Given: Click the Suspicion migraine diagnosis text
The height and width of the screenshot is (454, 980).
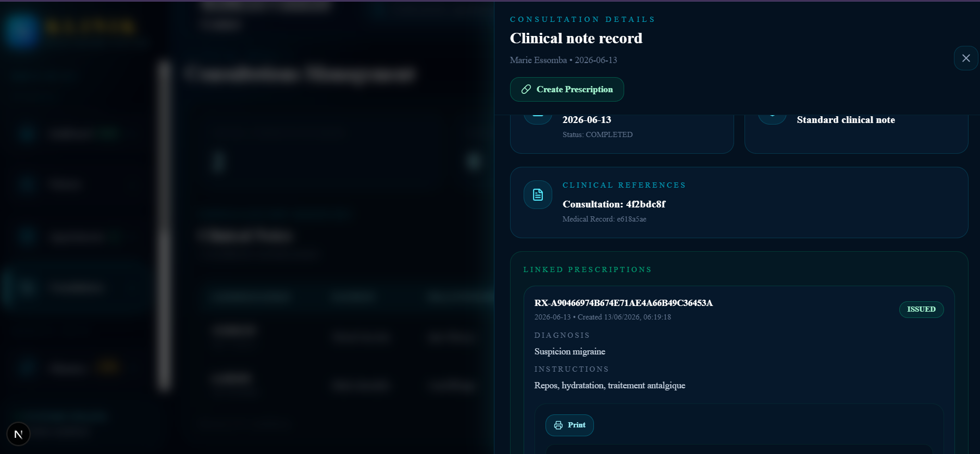Looking at the screenshot, I should 569,351.
